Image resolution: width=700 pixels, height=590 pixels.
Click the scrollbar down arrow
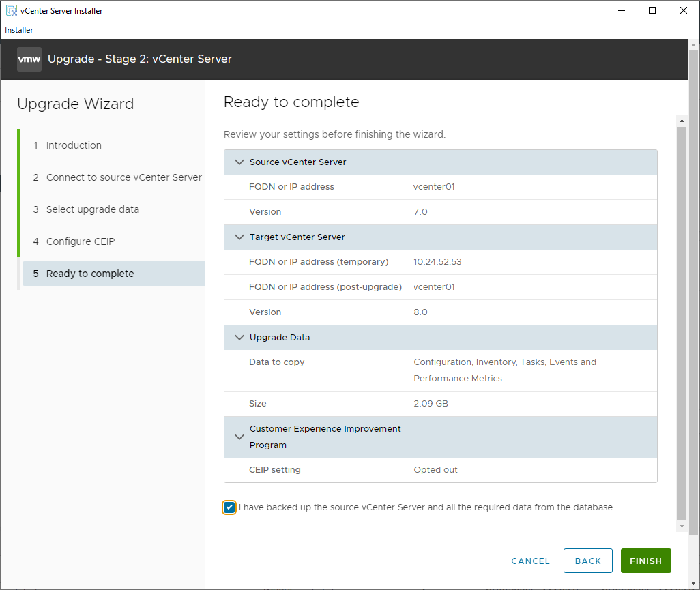682,527
